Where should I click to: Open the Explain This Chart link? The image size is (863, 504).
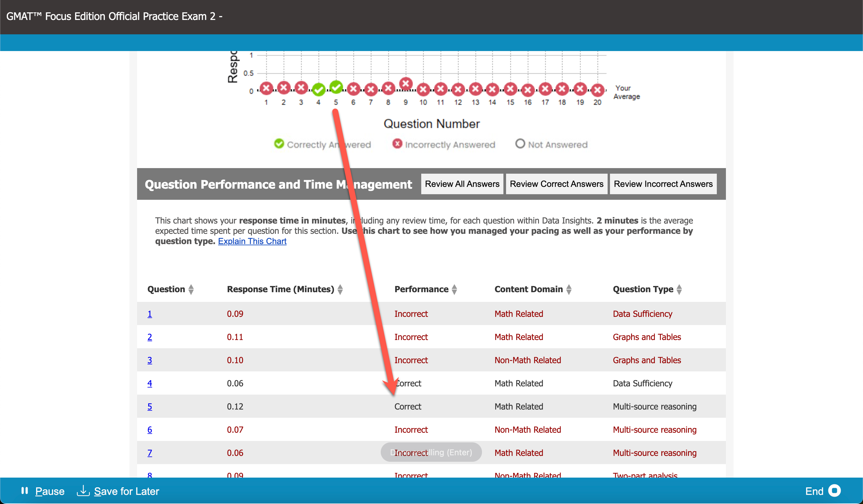pos(252,241)
